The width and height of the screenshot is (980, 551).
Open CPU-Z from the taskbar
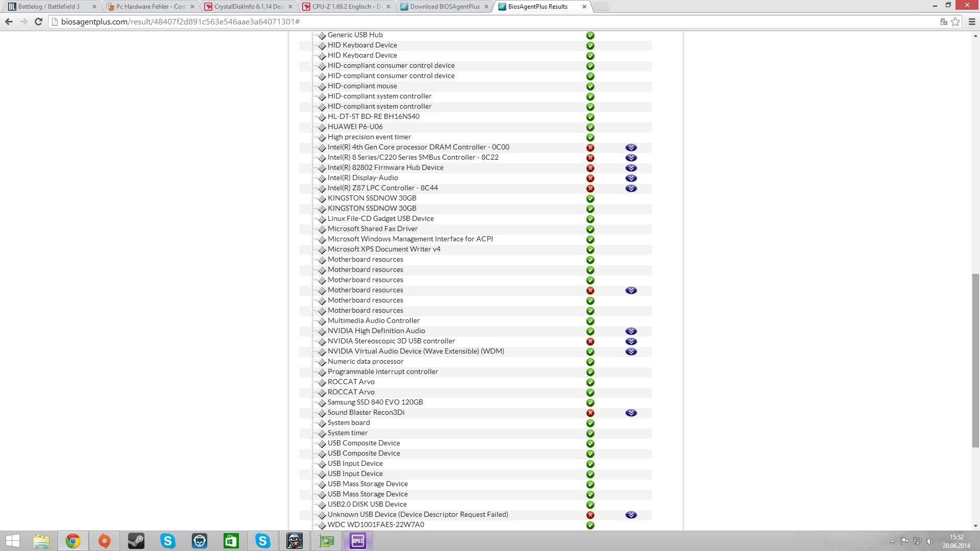[358, 541]
